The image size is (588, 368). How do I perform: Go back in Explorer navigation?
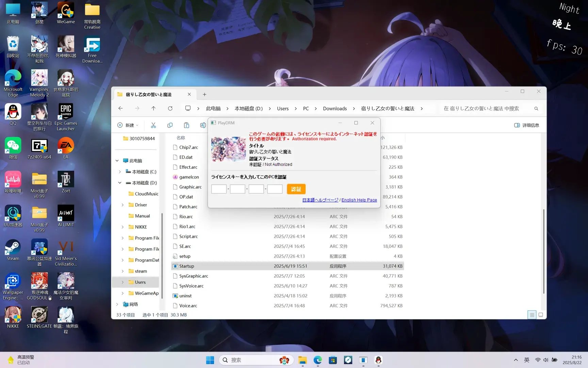click(x=120, y=108)
